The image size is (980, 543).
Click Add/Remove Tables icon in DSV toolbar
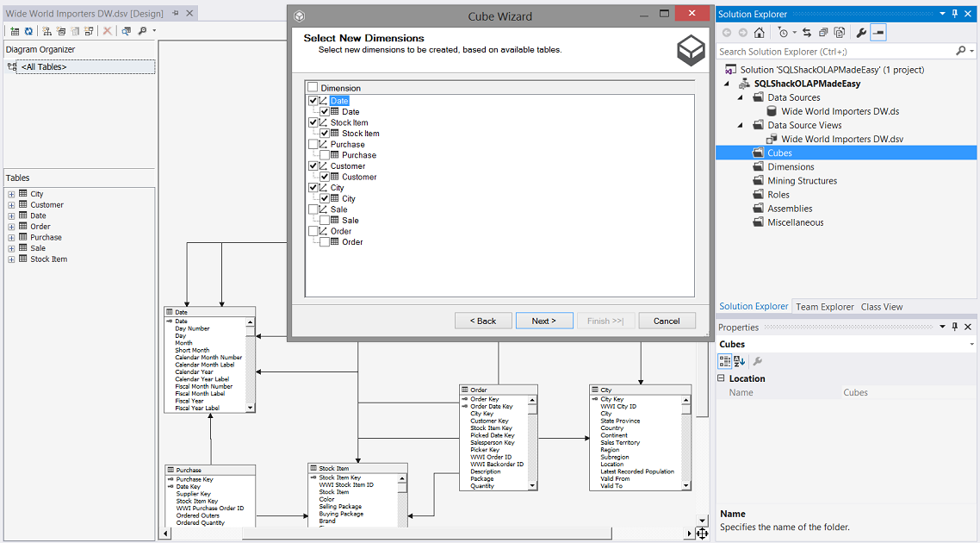point(15,31)
